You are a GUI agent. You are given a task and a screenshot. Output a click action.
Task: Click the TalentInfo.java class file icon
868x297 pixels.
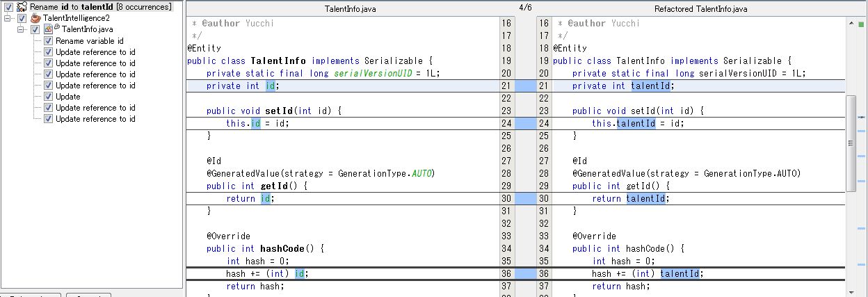click(x=49, y=29)
